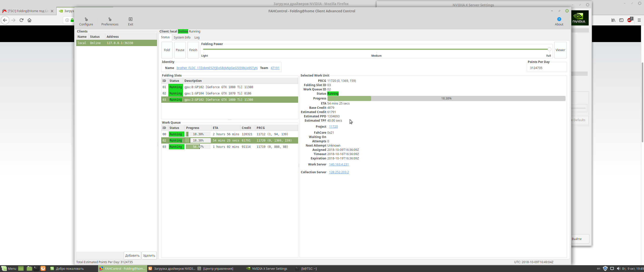
Task: Click Firefox home icon
Action: pyautogui.click(x=29, y=20)
